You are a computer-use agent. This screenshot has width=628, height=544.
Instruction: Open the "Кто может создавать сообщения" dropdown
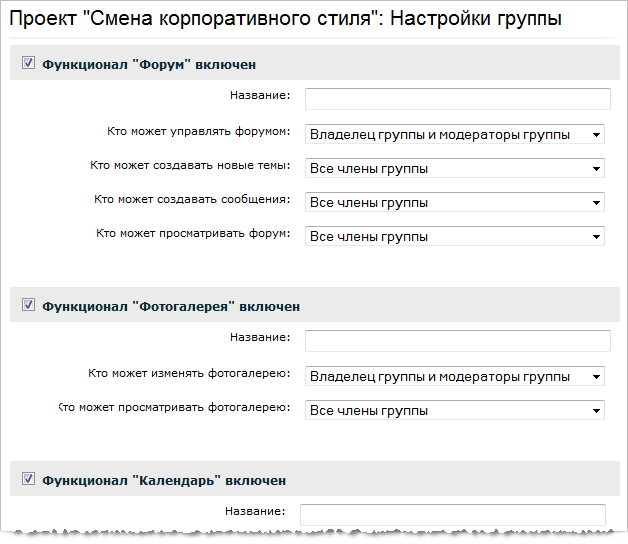pos(454,202)
